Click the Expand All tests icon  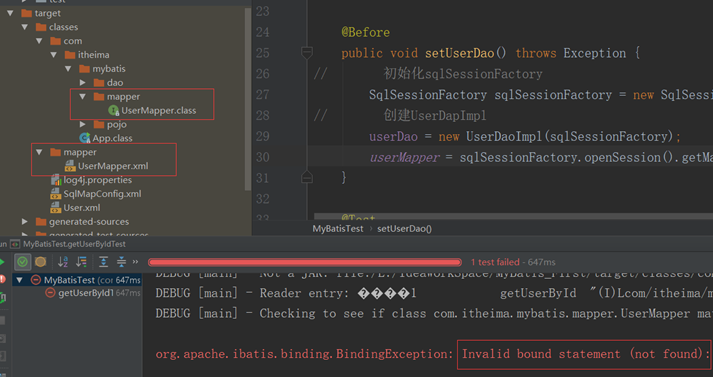point(103,261)
